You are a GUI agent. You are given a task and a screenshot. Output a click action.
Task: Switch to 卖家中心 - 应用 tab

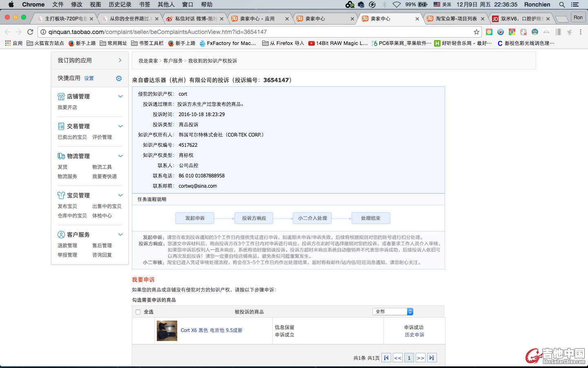point(257,19)
